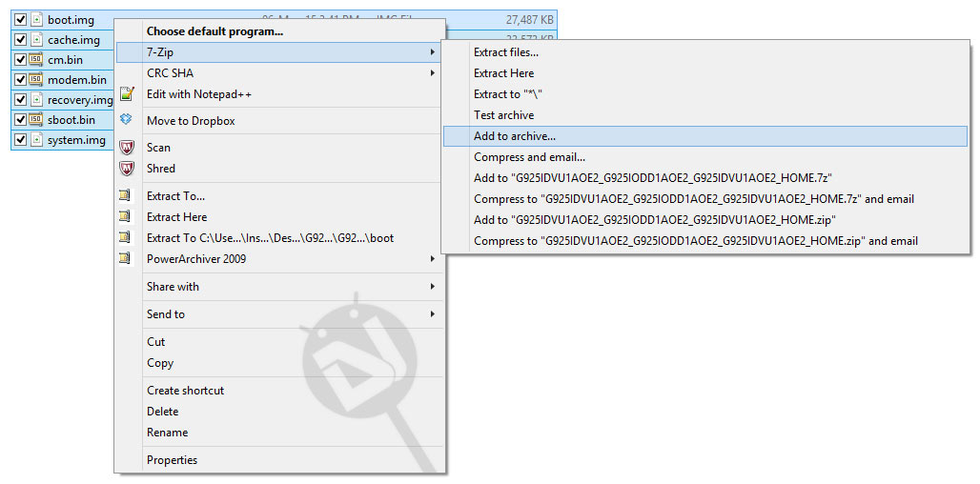The height and width of the screenshot is (484, 980).
Task: Uncheck the sboot.bin checkbox
Action: point(21,120)
